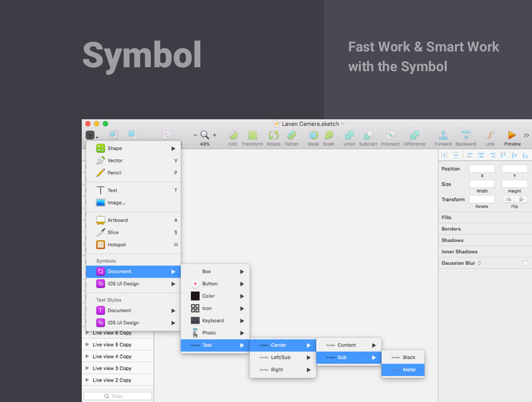The height and width of the screenshot is (402, 532).
Task: Click the Position Y input field
Action: point(515,169)
